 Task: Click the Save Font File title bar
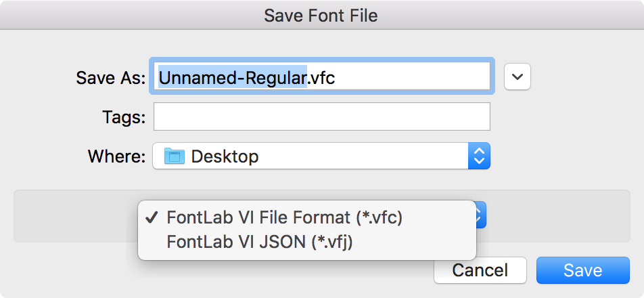pyautogui.click(x=322, y=15)
